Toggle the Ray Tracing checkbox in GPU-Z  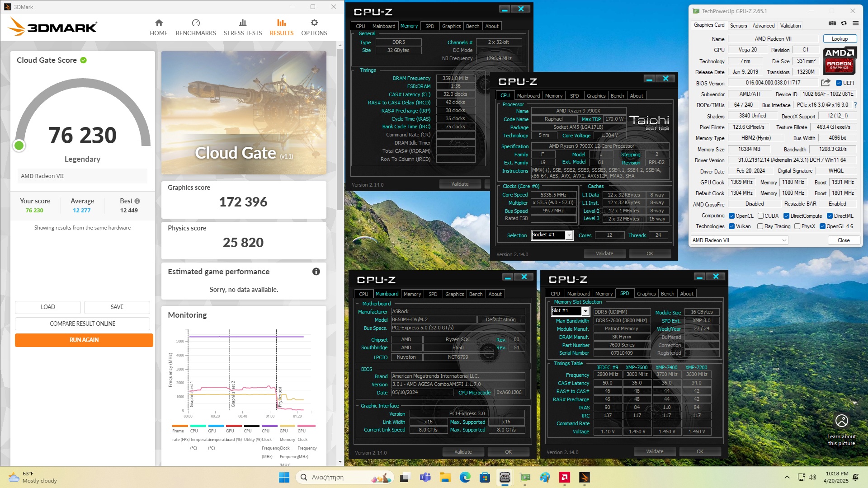[760, 226]
